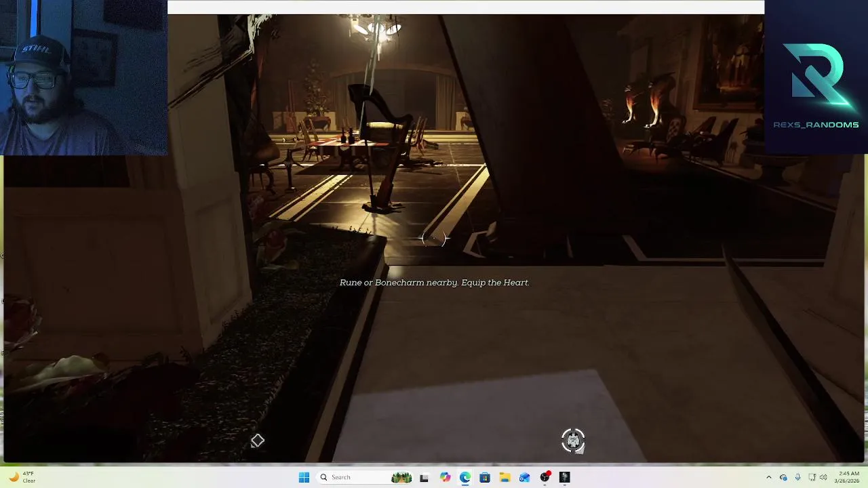
Task: Open File Explorer from the taskbar
Action: coord(505,477)
